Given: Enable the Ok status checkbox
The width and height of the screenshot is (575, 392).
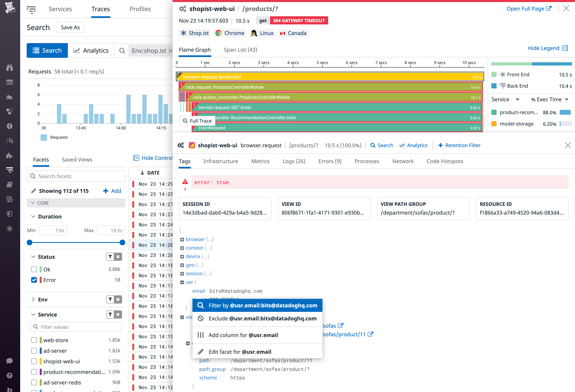Looking at the screenshot, I should [x=34, y=269].
